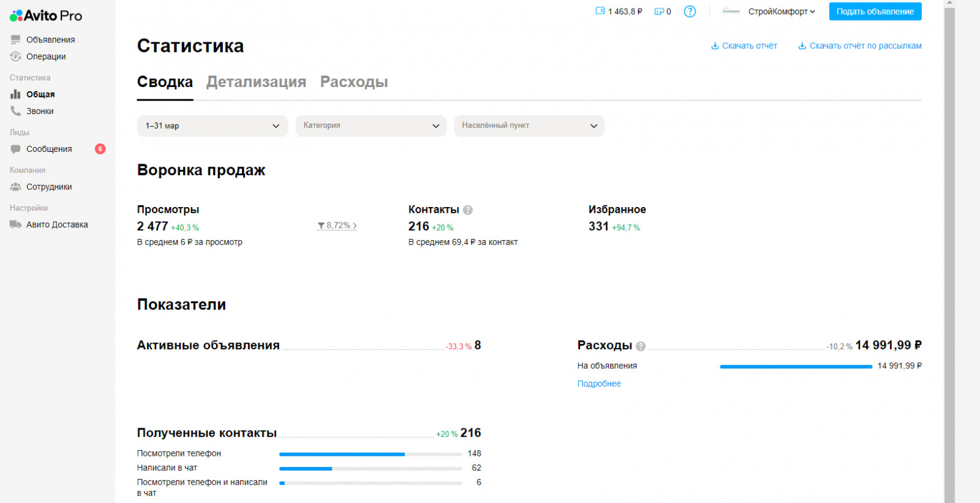Open Сообщения in the sidebar
Screen dimensions: 980x503
(49, 149)
